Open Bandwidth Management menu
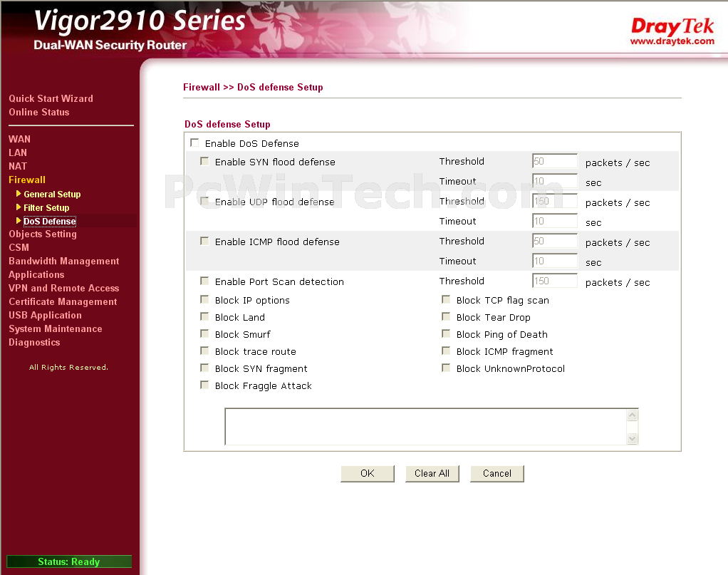The height and width of the screenshot is (575, 728). click(x=63, y=261)
